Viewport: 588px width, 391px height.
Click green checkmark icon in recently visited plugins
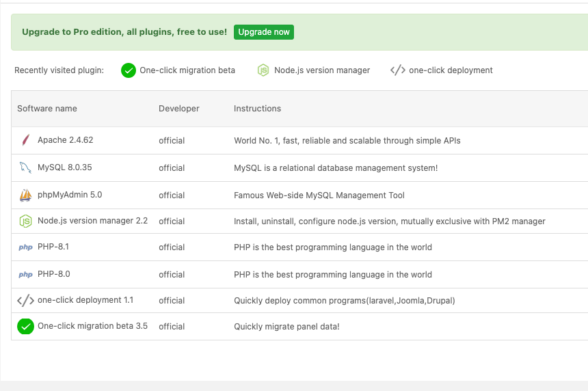point(129,70)
